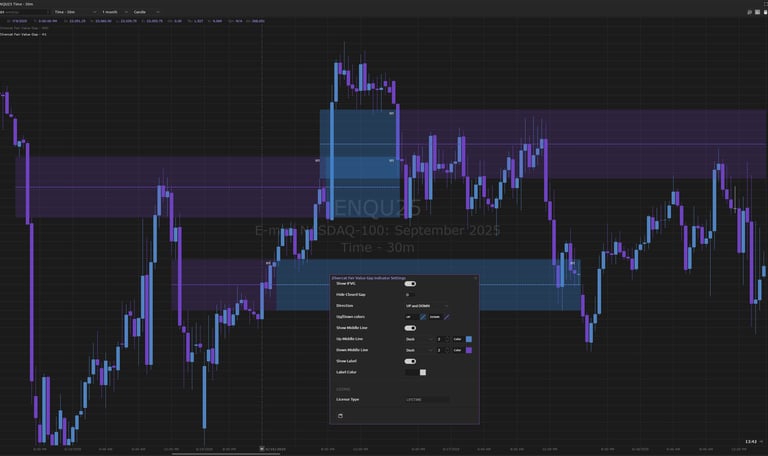Click the 13:42 time label at bottom right
The image size is (768, 456).
pyautogui.click(x=751, y=442)
